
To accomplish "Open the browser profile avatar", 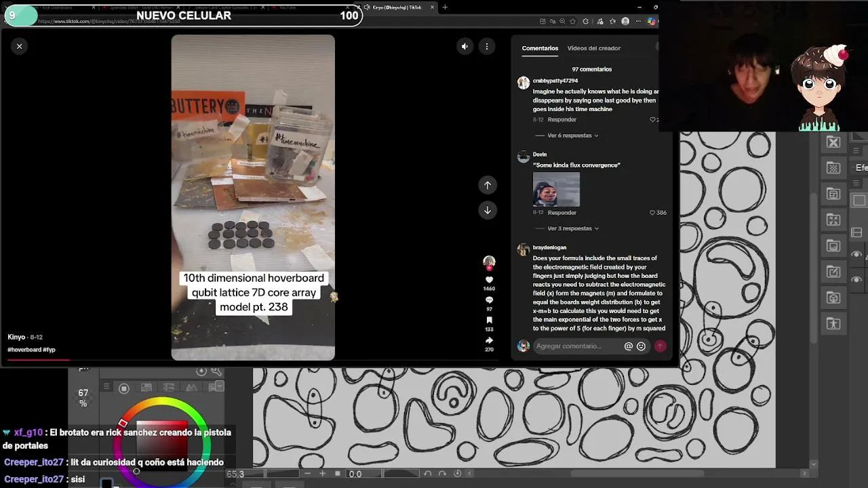I will (x=625, y=21).
